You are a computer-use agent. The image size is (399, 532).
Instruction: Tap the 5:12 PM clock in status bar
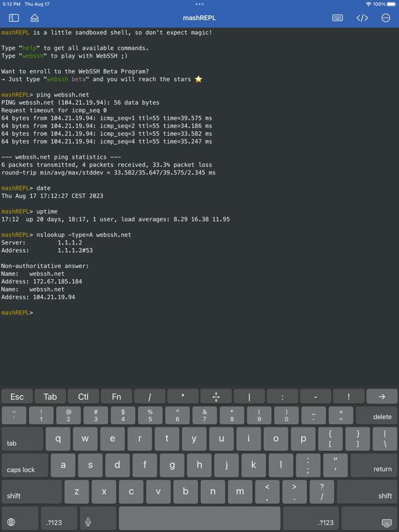click(x=12, y=4)
